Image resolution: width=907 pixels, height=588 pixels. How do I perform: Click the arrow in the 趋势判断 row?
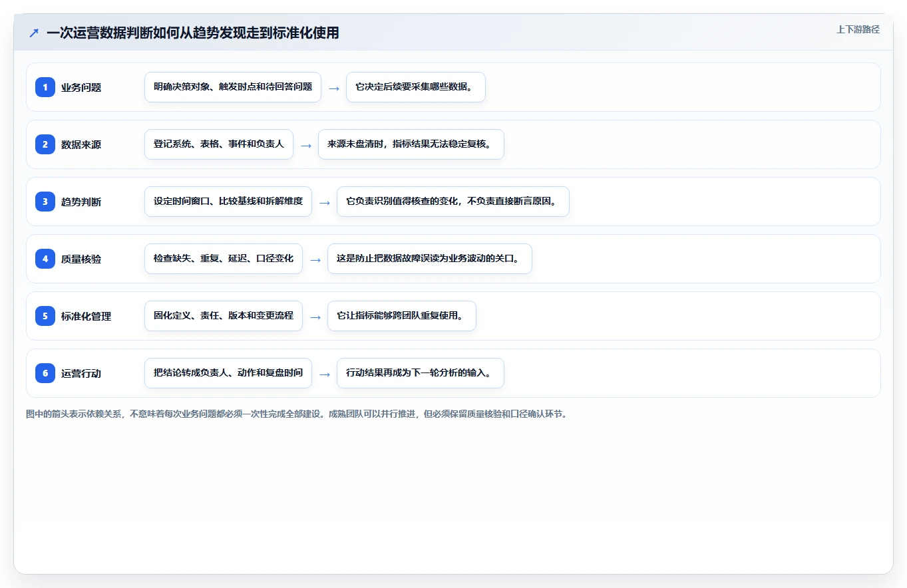point(325,202)
